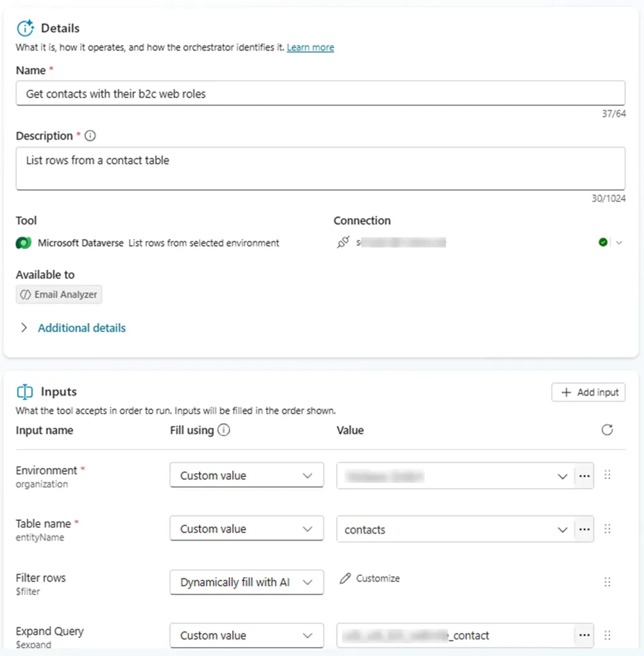The width and height of the screenshot is (644, 656).
Task: Click the Description info icon
Action: pyautogui.click(x=90, y=136)
